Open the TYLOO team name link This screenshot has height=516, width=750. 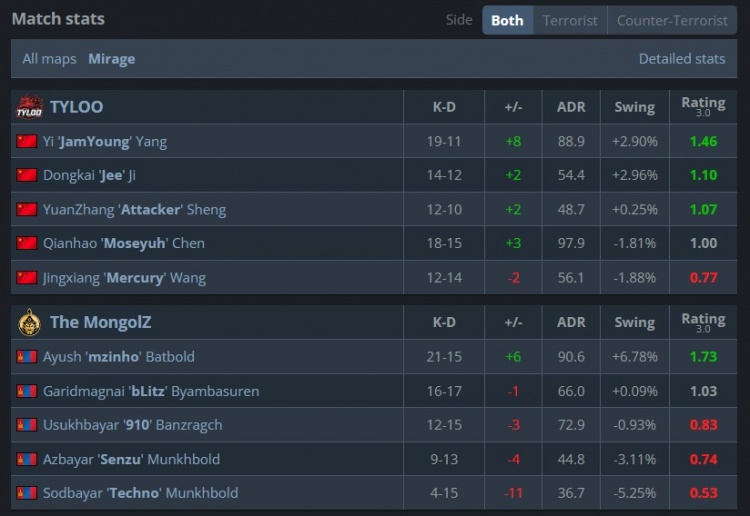(76, 107)
